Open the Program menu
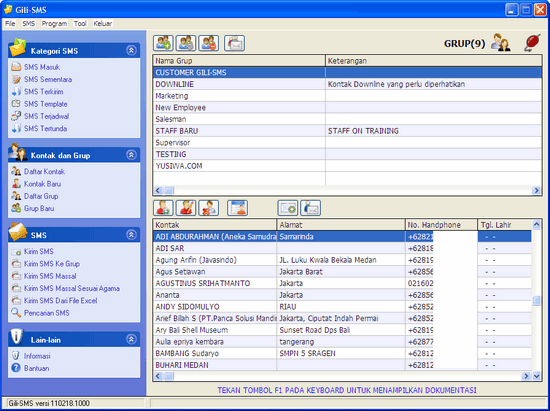The height and width of the screenshot is (411, 550). [54, 23]
